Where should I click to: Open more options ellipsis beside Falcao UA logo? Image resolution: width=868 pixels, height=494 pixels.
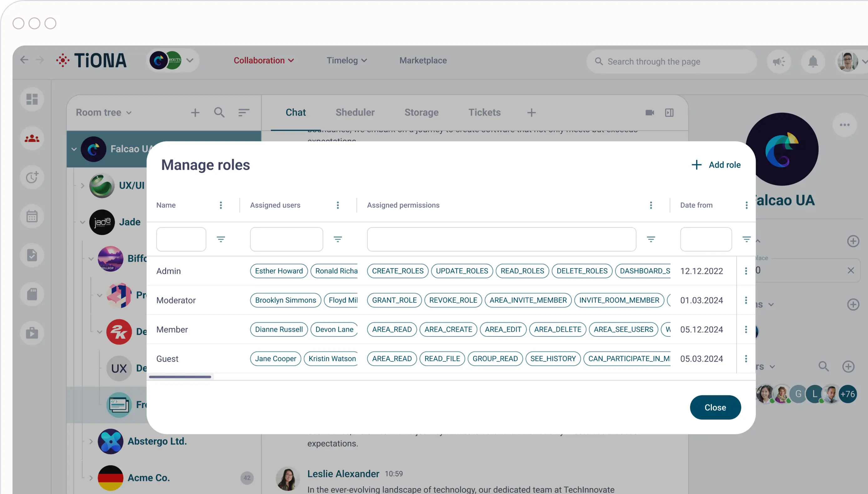[845, 124]
